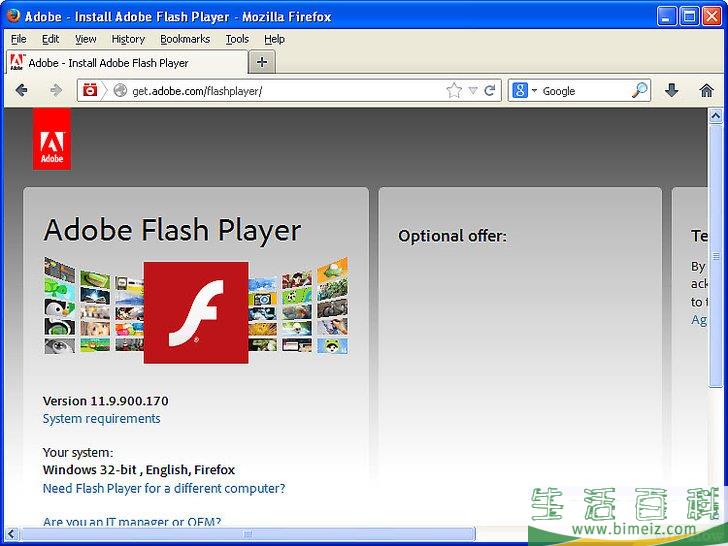
Task: Close the Firefox window
Action: click(x=712, y=16)
